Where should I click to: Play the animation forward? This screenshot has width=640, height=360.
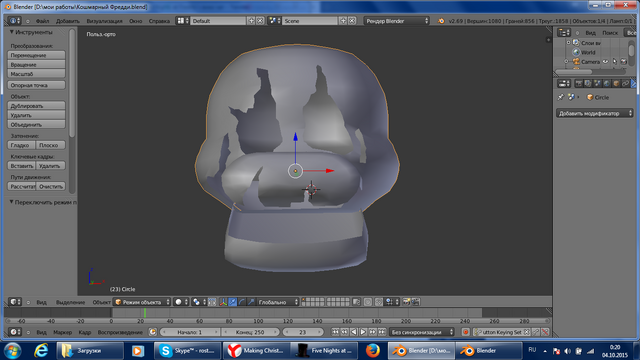click(x=363, y=332)
